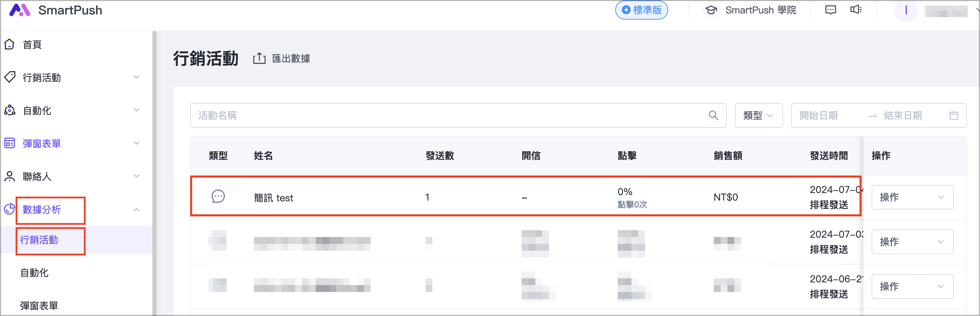980x316 pixels.
Task: Open the chat message icon in header
Action: click(x=830, y=10)
